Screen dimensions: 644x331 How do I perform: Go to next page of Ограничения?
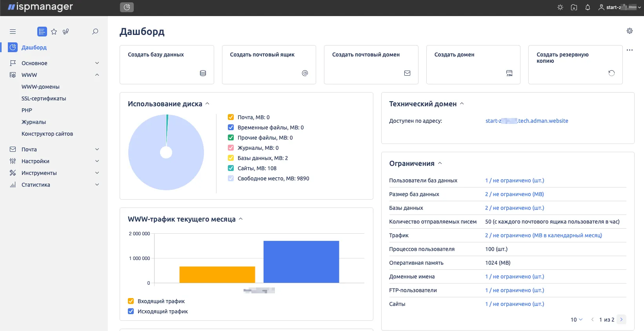tap(621, 320)
